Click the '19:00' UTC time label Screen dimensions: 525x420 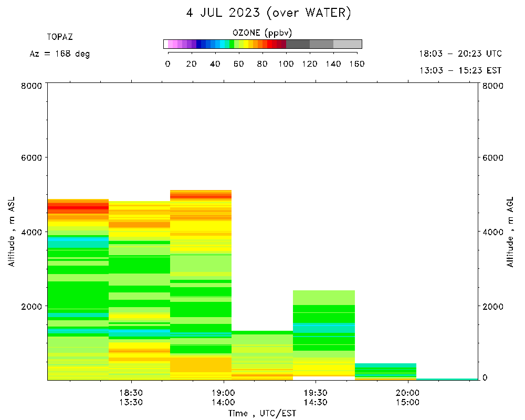click(223, 393)
